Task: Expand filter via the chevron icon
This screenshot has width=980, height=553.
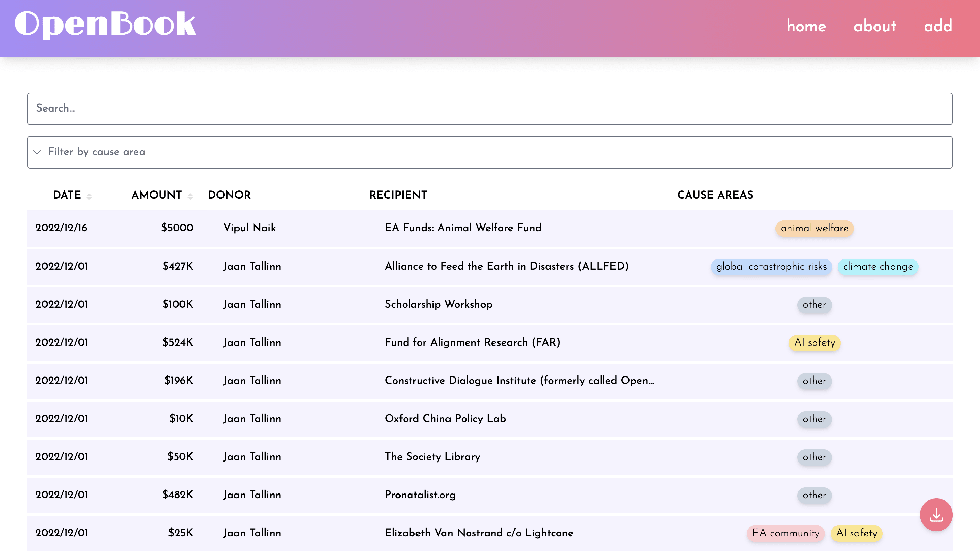Action: (x=37, y=152)
